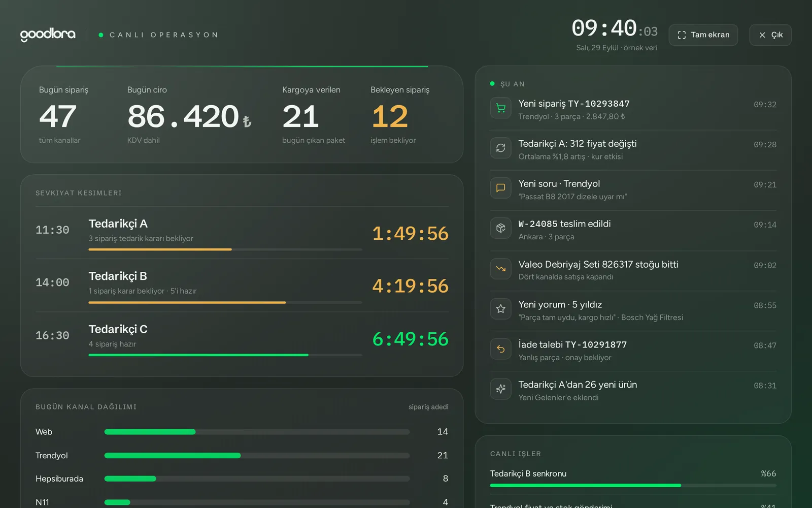The image size is (812, 508).
Task: Click the downward trend icon for Valeo Debriyaj Seti
Action: pyautogui.click(x=500, y=269)
